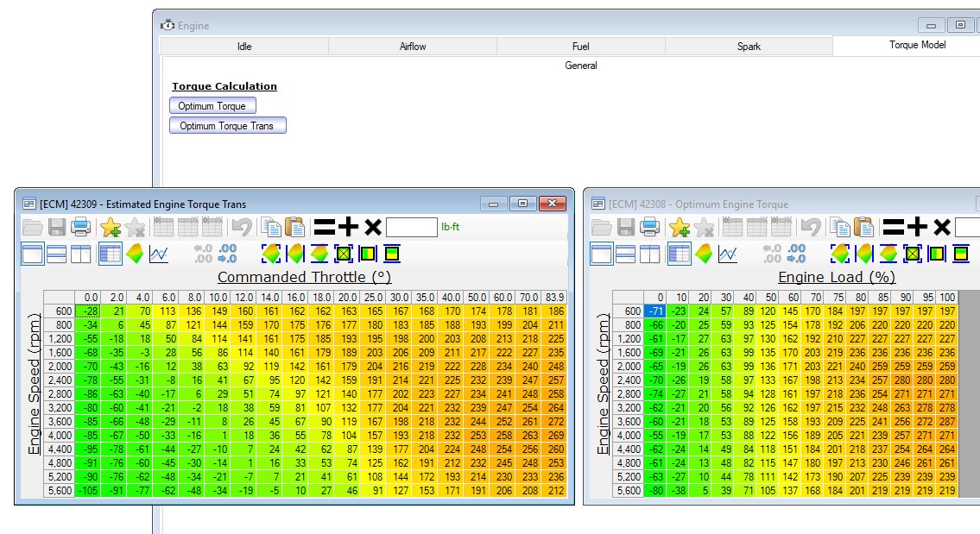This screenshot has height=534, width=980.
Task: Click the 83.9 column header under Commanded Throttle
Action: click(x=554, y=298)
